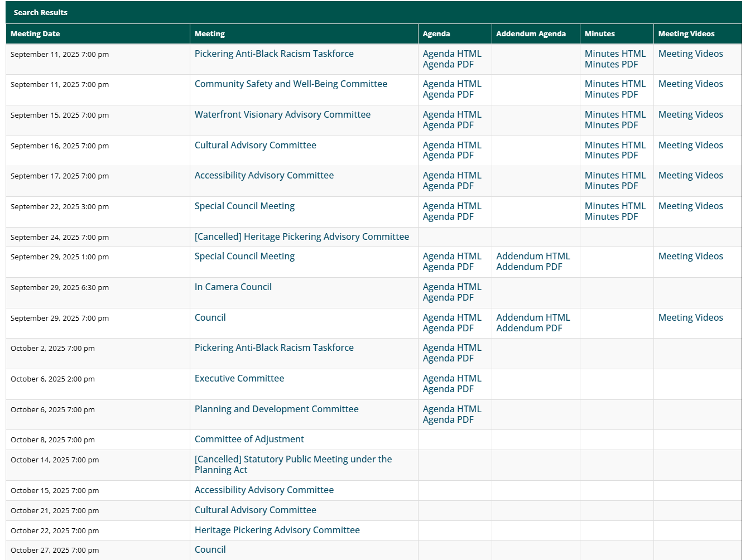The height and width of the screenshot is (560, 750).
Task: Open cancelled Heritage Pickering Advisory Committee meeting
Action: (x=301, y=237)
